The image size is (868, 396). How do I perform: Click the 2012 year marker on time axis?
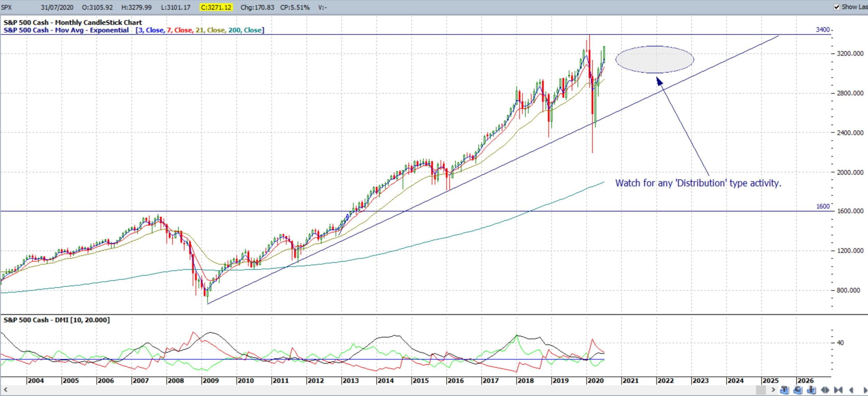pyautogui.click(x=316, y=381)
